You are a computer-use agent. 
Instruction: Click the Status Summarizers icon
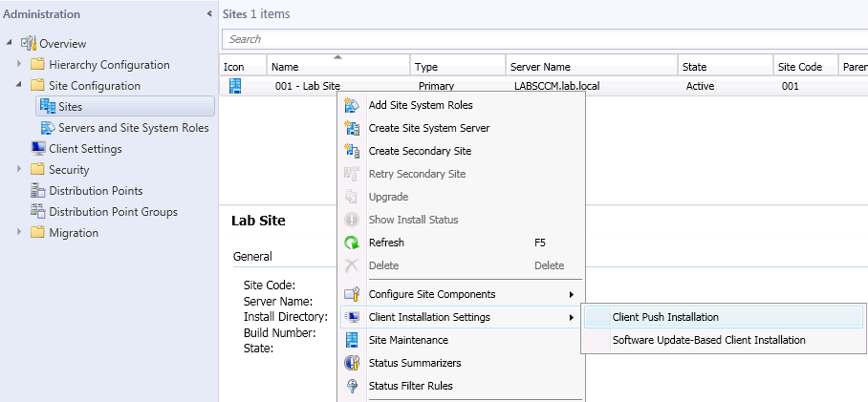coord(352,363)
